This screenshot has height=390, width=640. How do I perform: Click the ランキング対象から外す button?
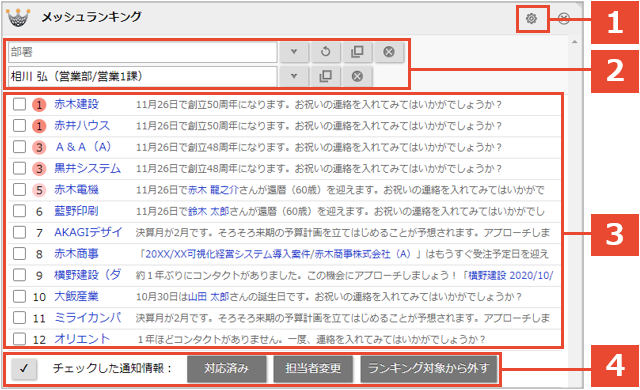coord(429,368)
